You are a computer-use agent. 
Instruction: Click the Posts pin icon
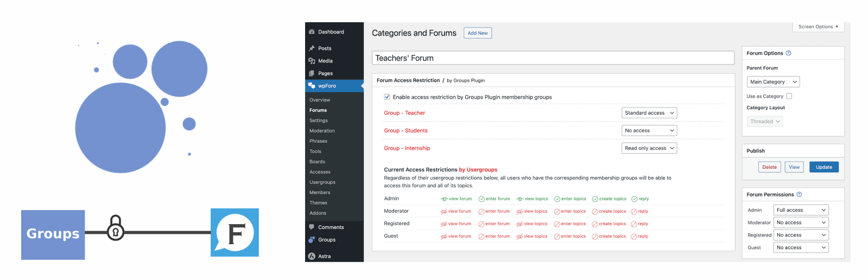click(x=312, y=48)
